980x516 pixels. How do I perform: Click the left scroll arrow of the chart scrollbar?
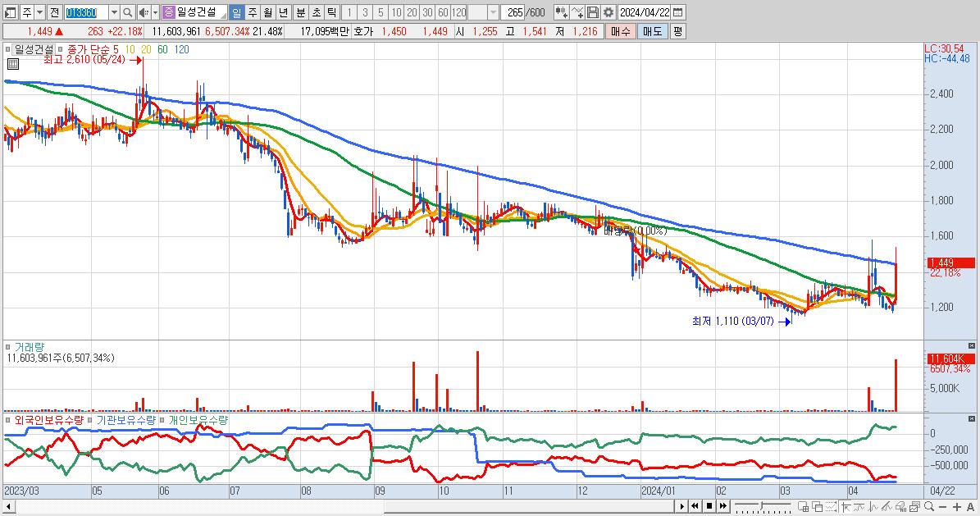click(x=7, y=506)
